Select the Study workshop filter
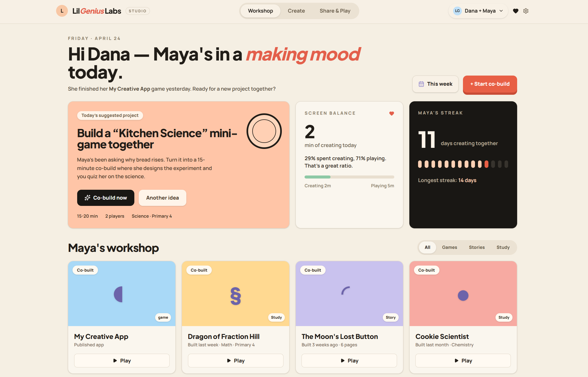 [x=503, y=247]
